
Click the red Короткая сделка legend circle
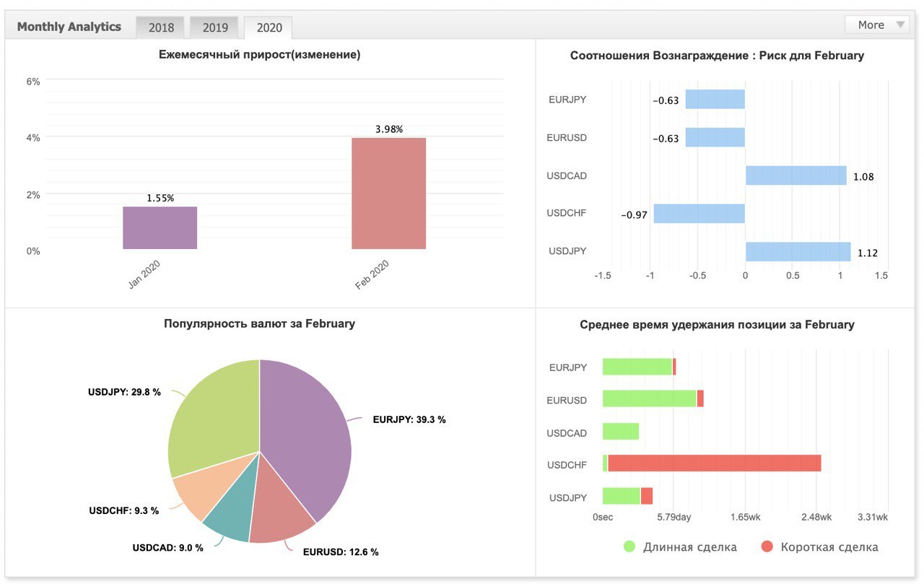click(767, 547)
